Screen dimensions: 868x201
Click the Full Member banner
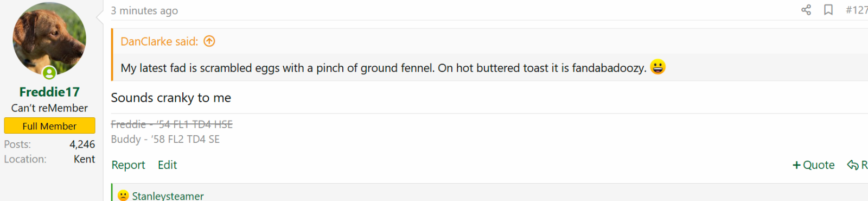(x=49, y=125)
